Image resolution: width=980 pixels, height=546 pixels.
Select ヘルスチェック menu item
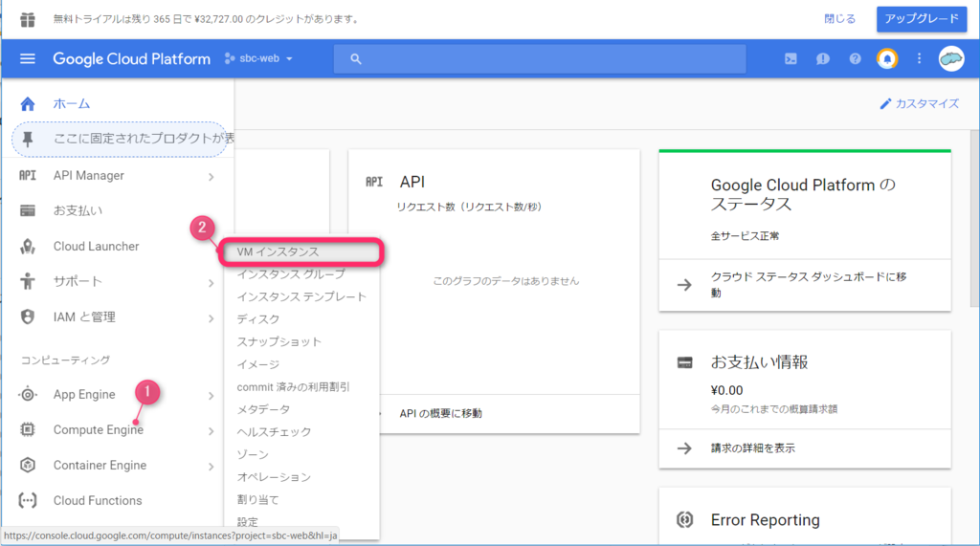301,431
